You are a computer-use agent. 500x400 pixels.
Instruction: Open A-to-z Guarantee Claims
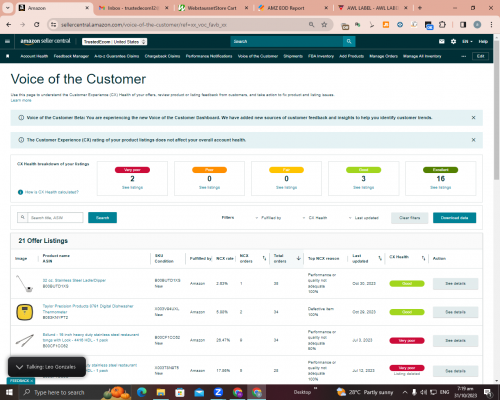click(116, 56)
